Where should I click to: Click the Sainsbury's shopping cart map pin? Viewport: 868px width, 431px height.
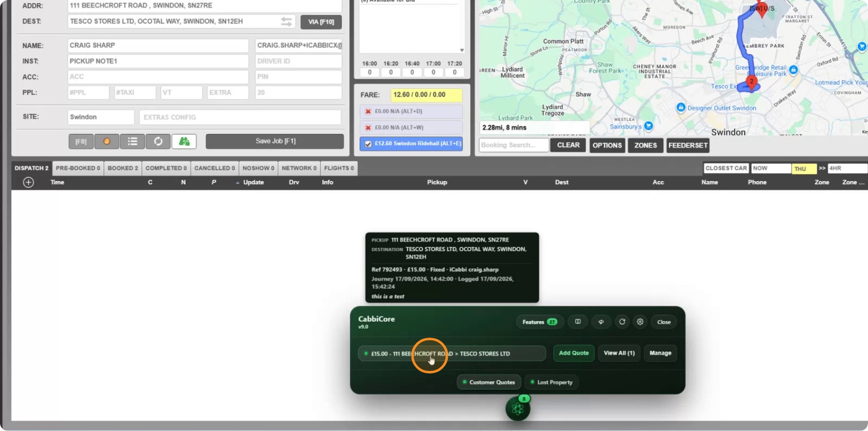(x=648, y=126)
